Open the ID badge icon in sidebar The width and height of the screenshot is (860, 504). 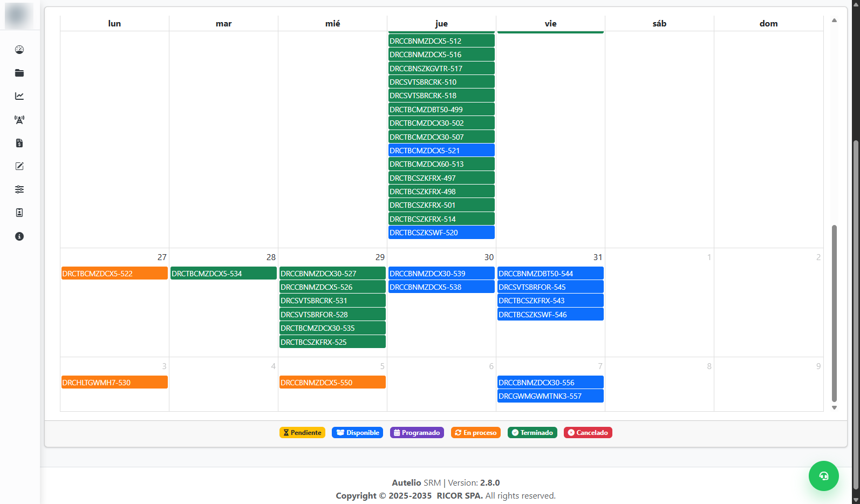coord(19,213)
